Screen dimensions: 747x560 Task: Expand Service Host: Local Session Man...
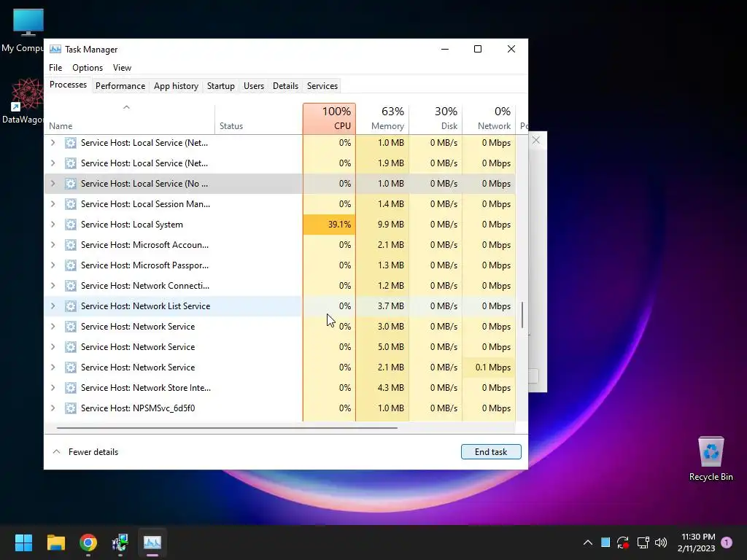pyautogui.click(x=53, y=204)
